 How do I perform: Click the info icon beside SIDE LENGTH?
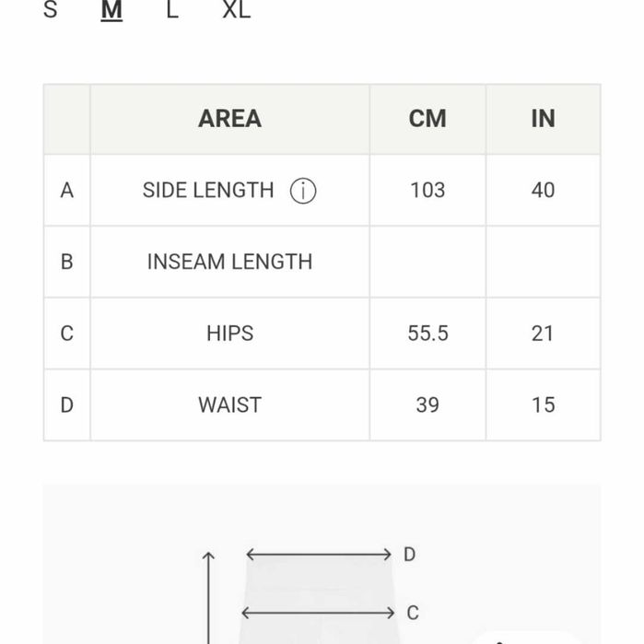tap(303, 191)
